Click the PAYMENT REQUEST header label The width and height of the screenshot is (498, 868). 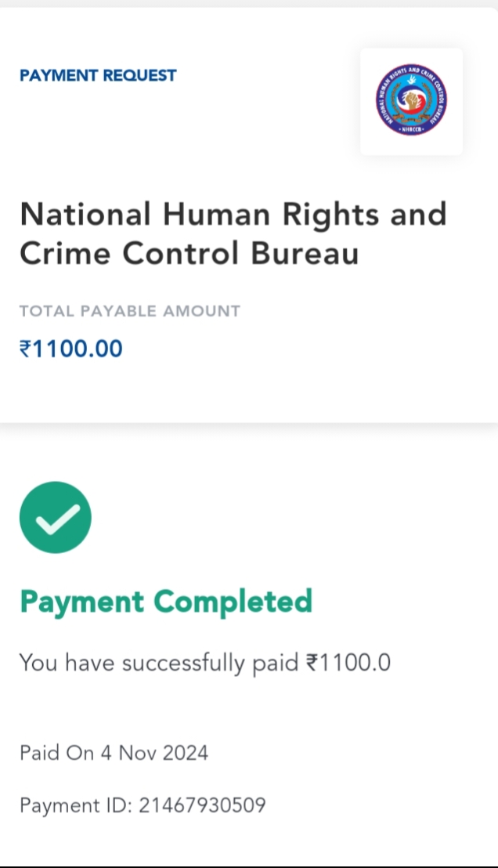(x=98, y=75)
